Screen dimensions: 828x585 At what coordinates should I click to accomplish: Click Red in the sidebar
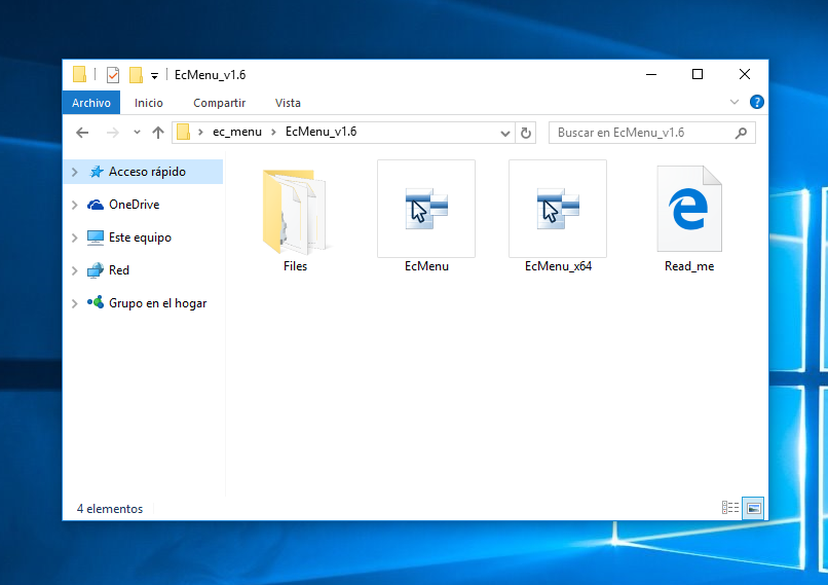[115, 270]
